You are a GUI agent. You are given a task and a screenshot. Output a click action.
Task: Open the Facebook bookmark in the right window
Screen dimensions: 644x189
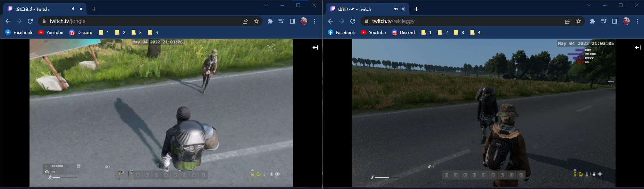click(342, 32)
